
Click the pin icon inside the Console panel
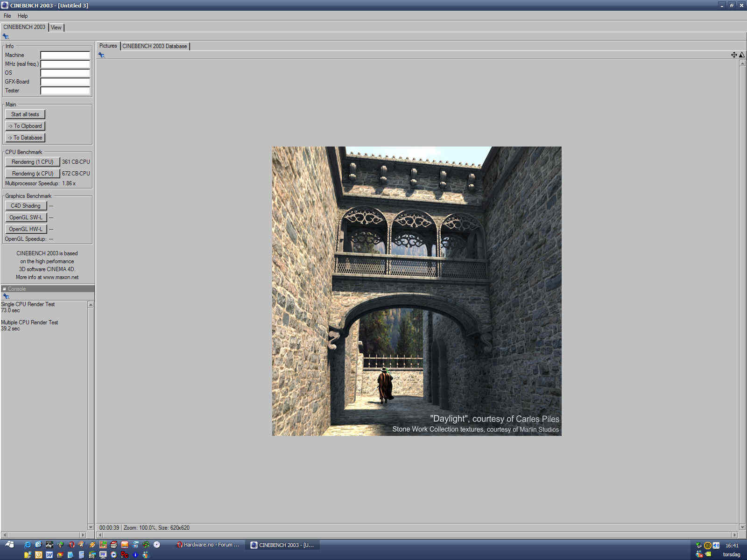[x=6, y=296]
